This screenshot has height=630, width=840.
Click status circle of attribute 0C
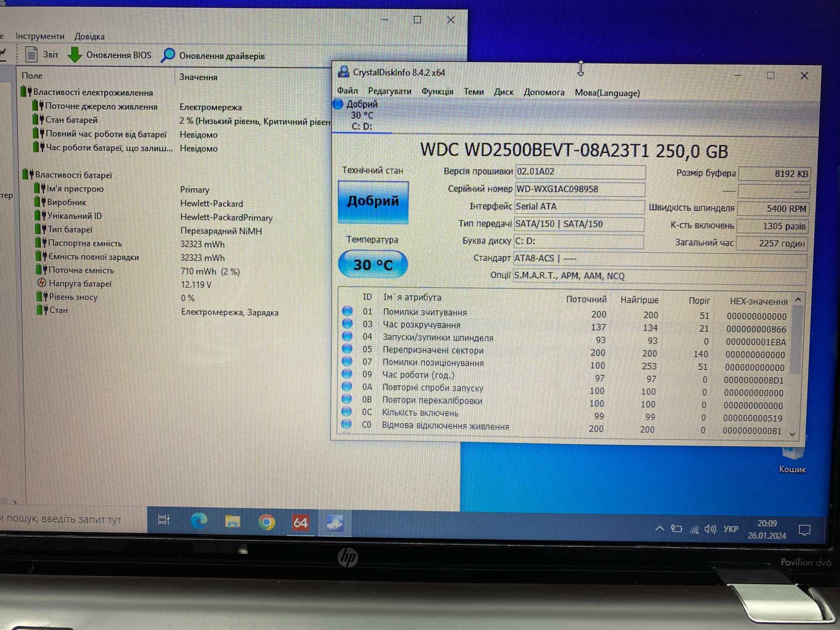346,412
